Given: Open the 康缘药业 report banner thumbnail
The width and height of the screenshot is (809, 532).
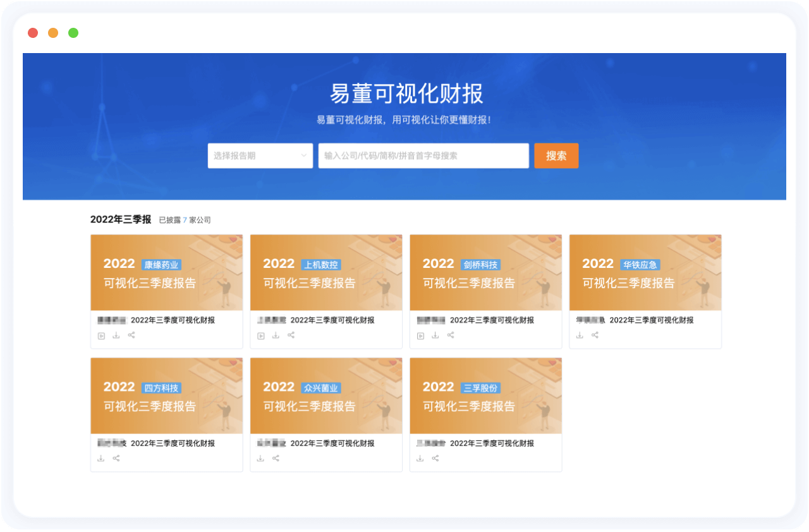Looking at the screenshot, I should click(167, 272).
